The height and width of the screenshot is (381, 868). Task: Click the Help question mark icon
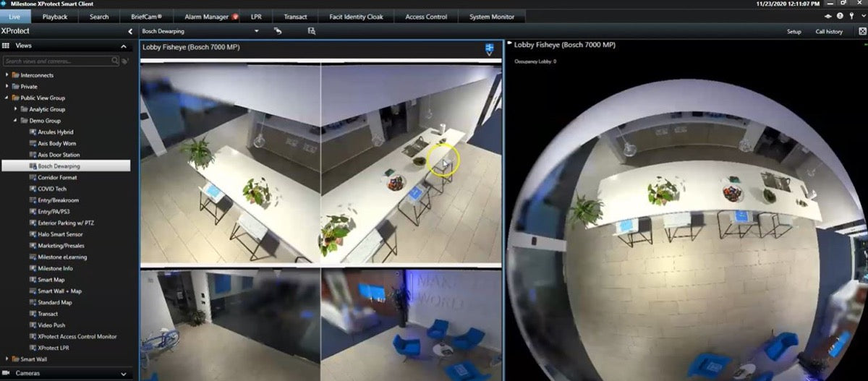click(840, 17)
